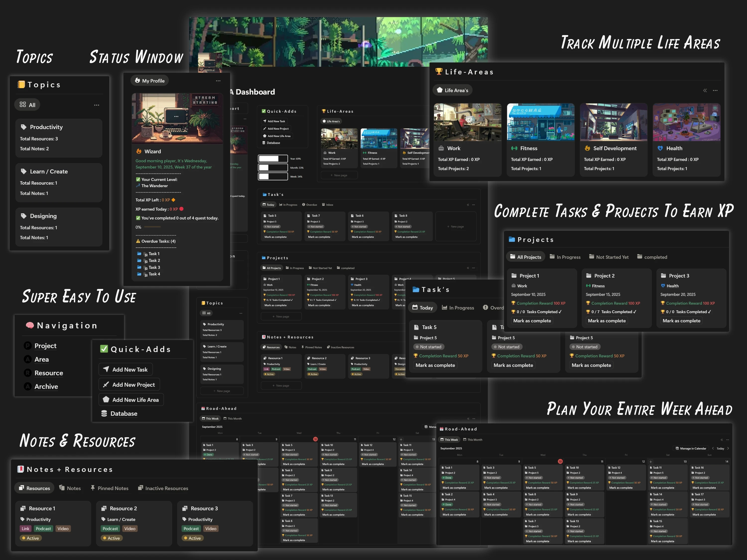
Task: Click the resource icon on enlarged Resource 1 card
Action: [x=23, y=508]
